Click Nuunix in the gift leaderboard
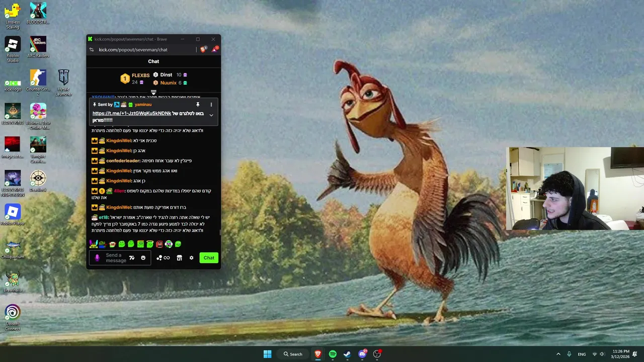 168,83
